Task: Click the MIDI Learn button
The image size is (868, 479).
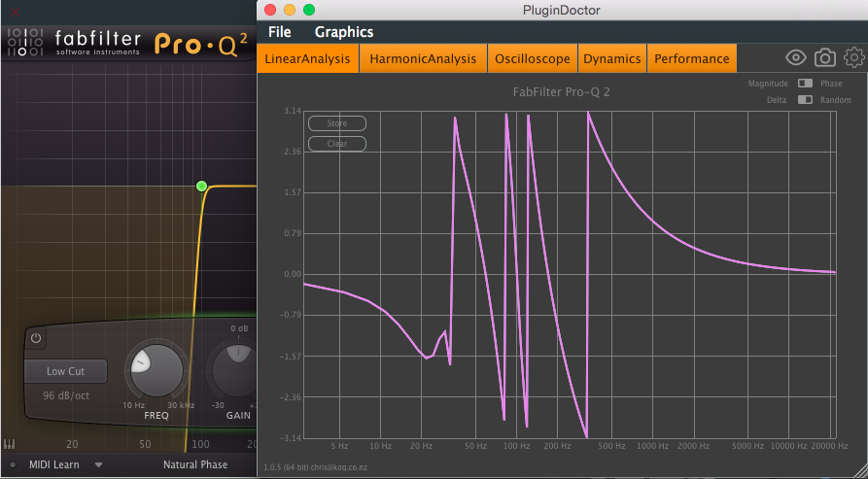Action: 53,465
